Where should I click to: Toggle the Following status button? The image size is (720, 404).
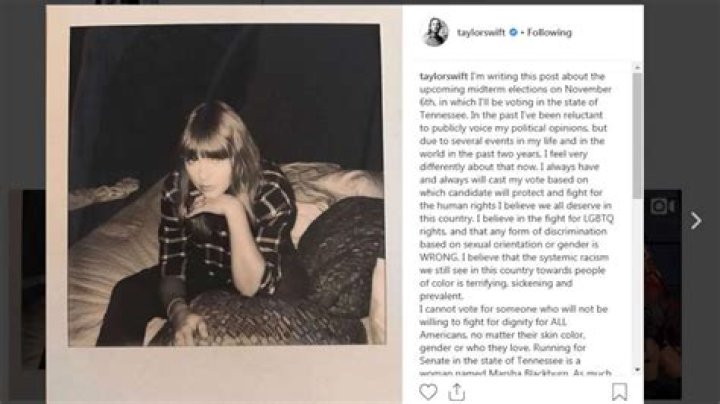pyautogui.click(x=549, y=32)
